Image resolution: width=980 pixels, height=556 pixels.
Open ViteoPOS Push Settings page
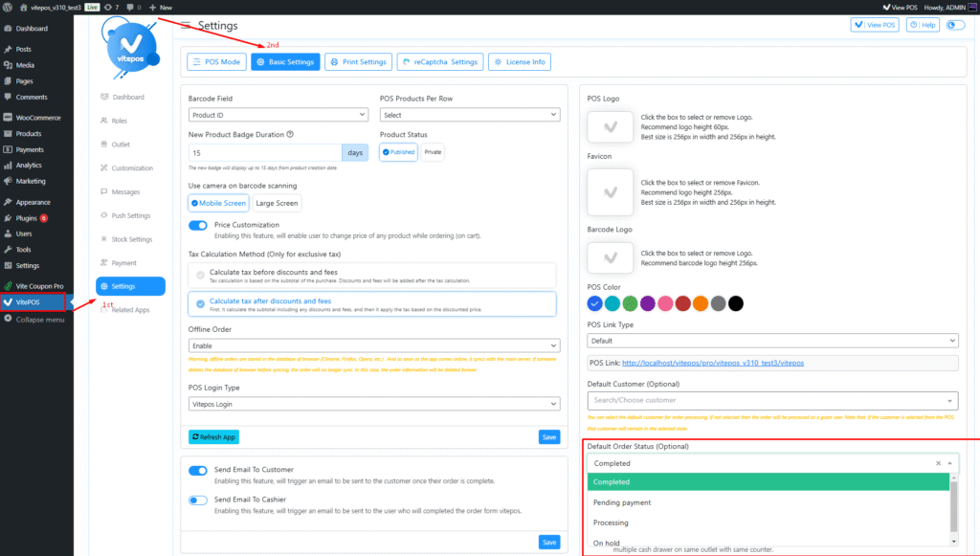coord(130,215)
